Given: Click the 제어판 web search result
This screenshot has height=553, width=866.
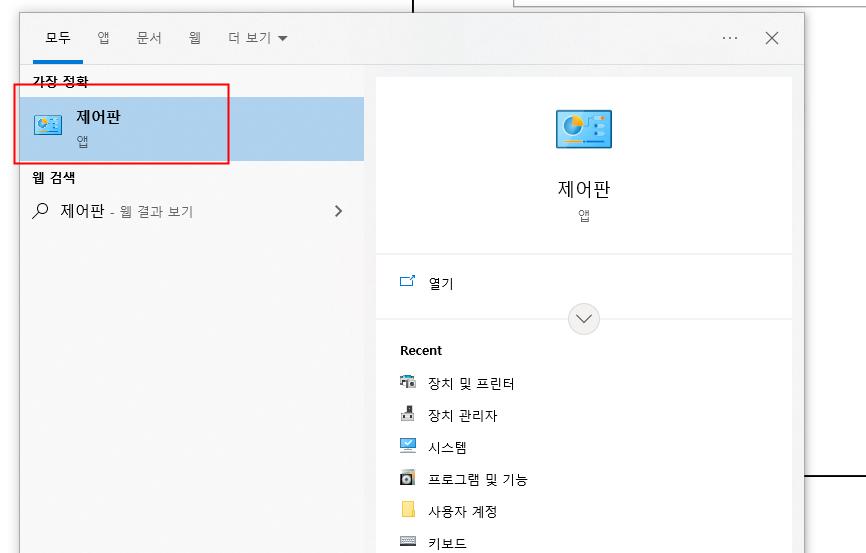Looking at the screenshot, I should tap(192, 211).
